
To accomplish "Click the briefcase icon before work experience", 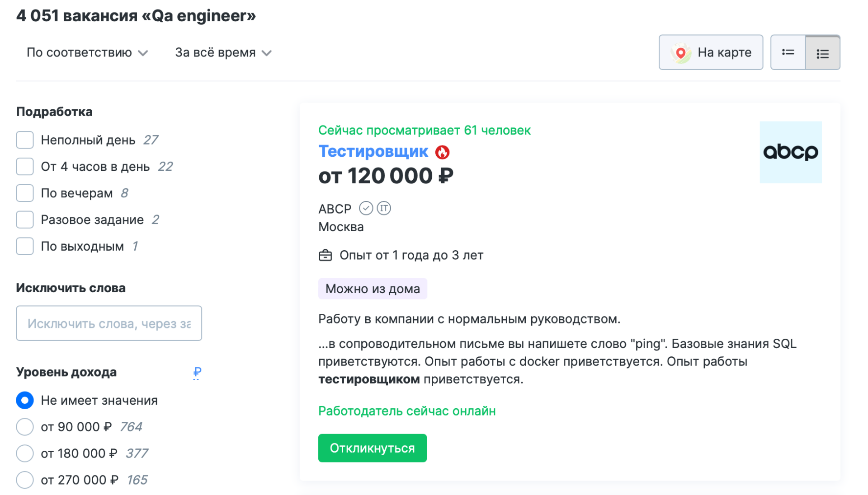I will pos(325,255).
